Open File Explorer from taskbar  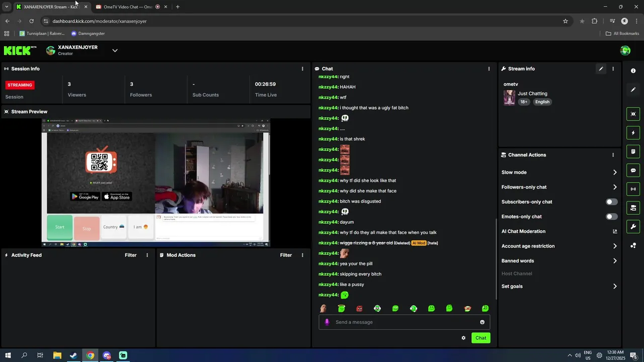57,355
